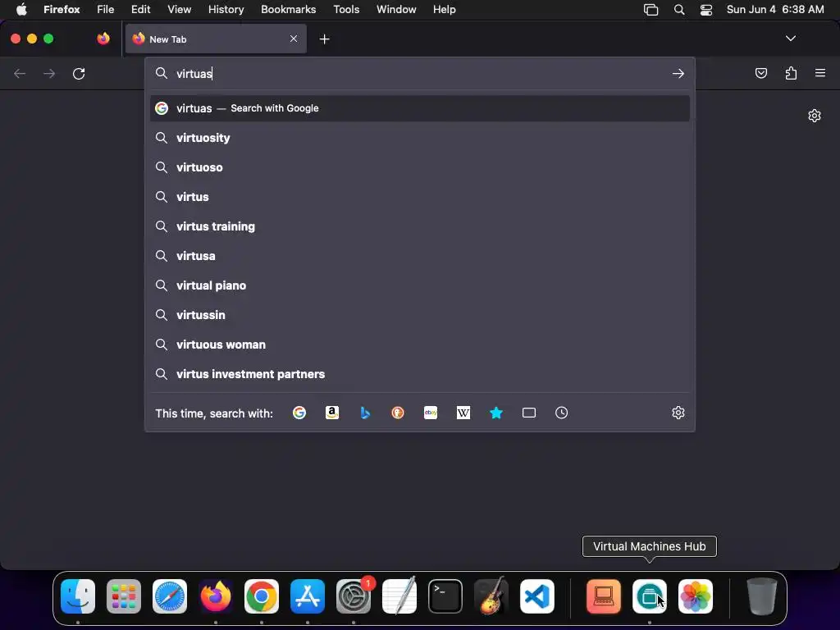Search with Wikipedia one-off icon

pos(463,413)
